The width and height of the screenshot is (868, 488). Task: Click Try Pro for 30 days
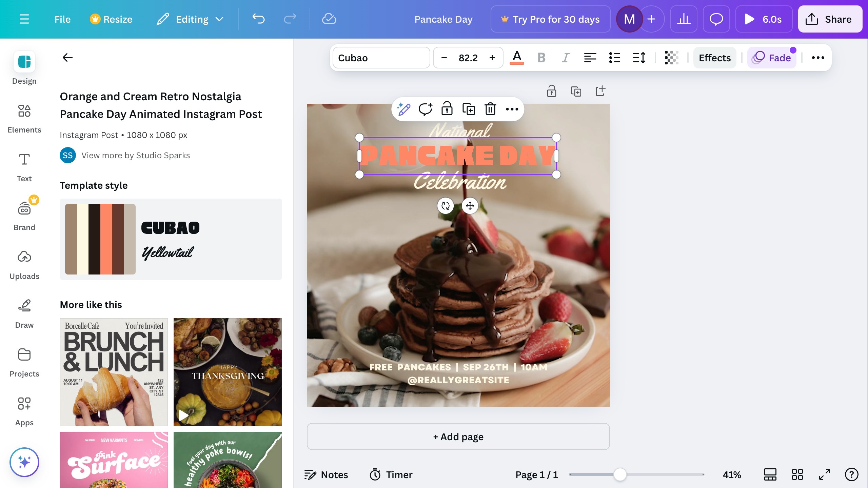[x=550, y=19]
